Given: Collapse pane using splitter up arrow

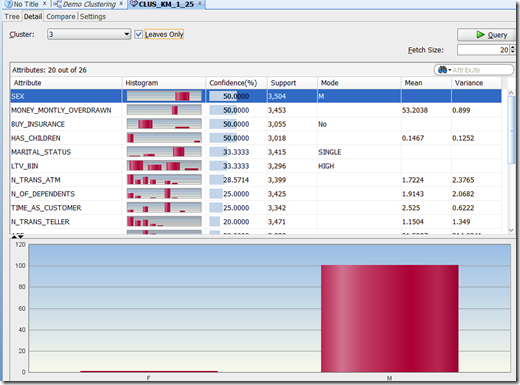Looking at the screenshot, I should pyautogui.click(x=14, y=236).
